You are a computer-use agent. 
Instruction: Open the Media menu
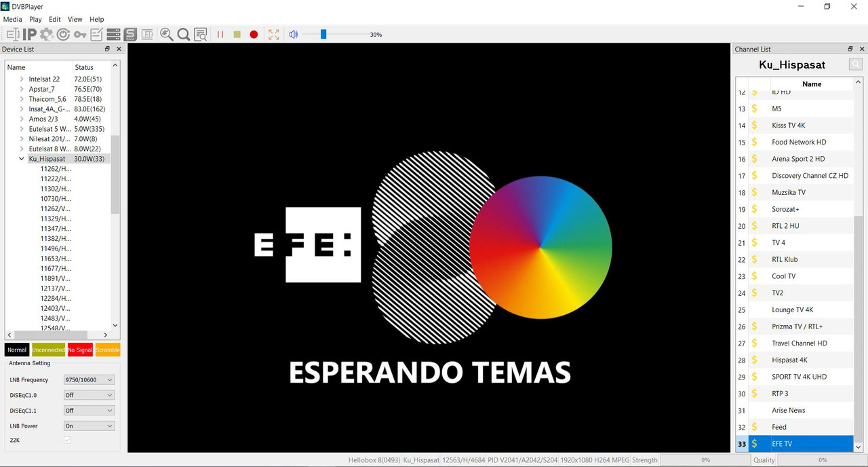click(x=12, y=19)
